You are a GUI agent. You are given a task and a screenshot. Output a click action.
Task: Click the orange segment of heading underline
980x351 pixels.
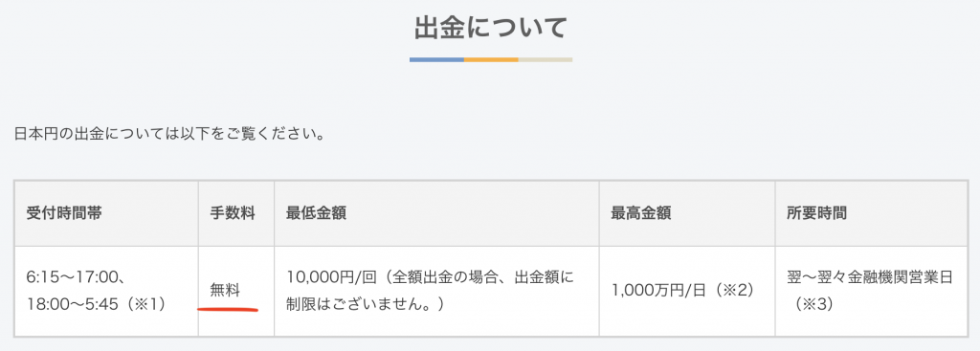pos(491,59)
